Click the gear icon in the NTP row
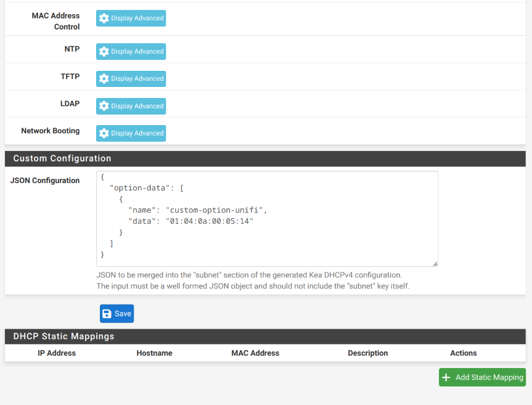Viewport: 532px width, 405px height. click(104, 52)
